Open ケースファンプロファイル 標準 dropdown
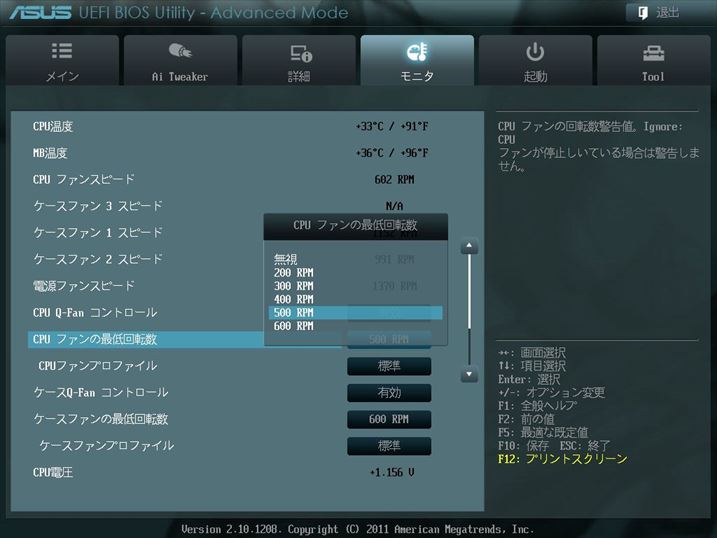Viewport: 717px width, 538px height. pyautogui.click(x=389, y=446)
